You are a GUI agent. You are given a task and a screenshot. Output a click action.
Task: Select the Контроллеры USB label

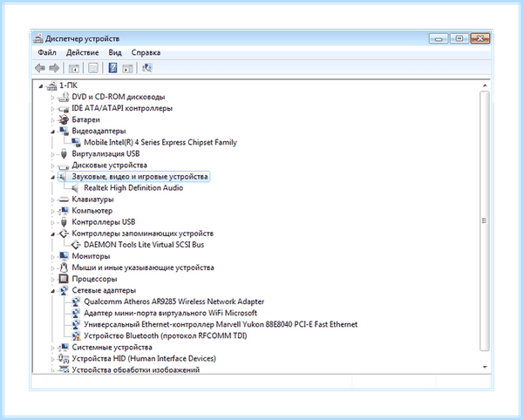[104, 222]
